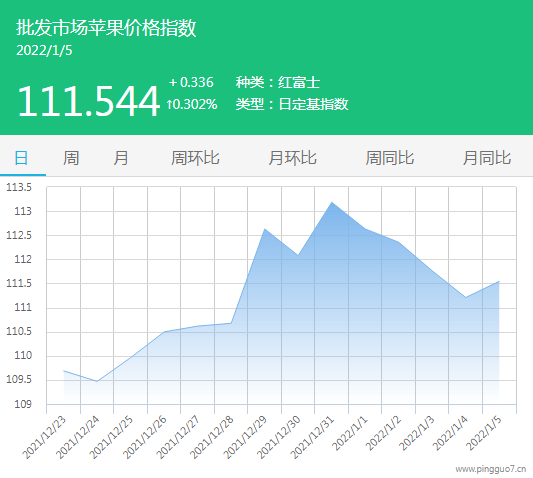Switch to the 周环比 tab

pyautogui.click(x=195, y=158)
